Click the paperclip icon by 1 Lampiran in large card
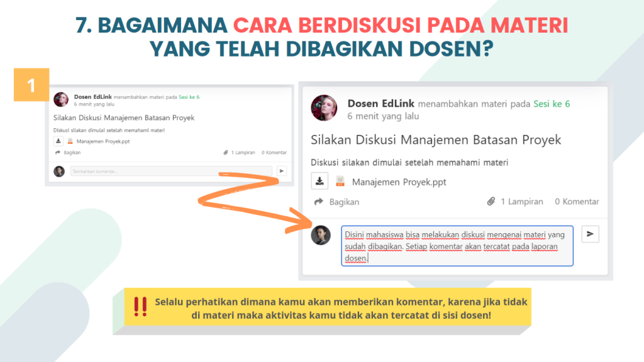 (x=491, y=201)
